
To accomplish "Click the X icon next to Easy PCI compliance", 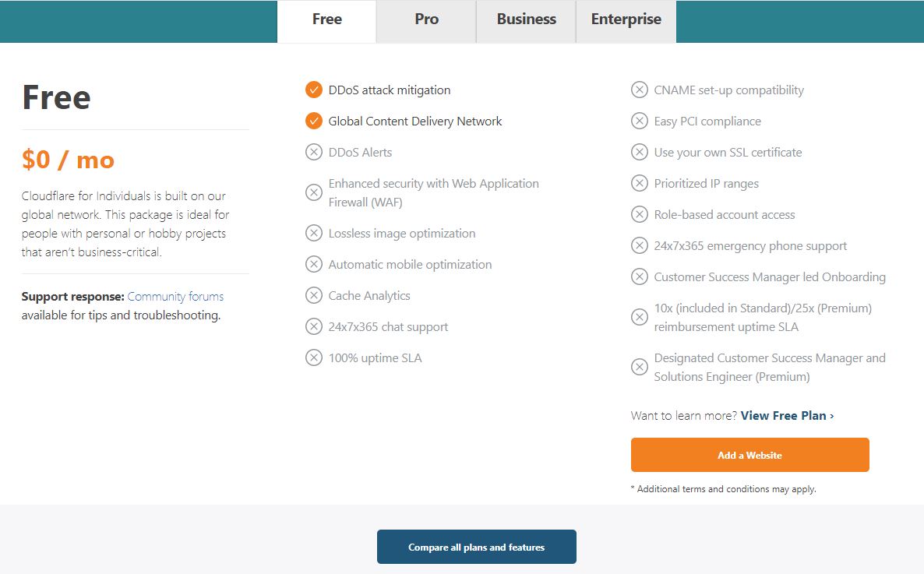I will pyautogui.click(x=640, y=121).
